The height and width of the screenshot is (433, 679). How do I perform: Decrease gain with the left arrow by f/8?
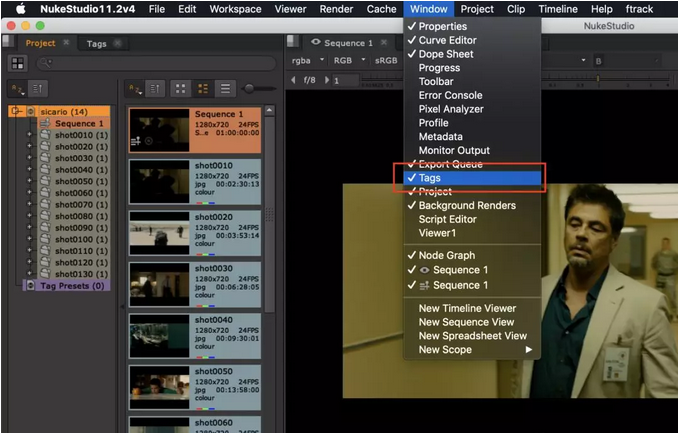coord(294,80)
